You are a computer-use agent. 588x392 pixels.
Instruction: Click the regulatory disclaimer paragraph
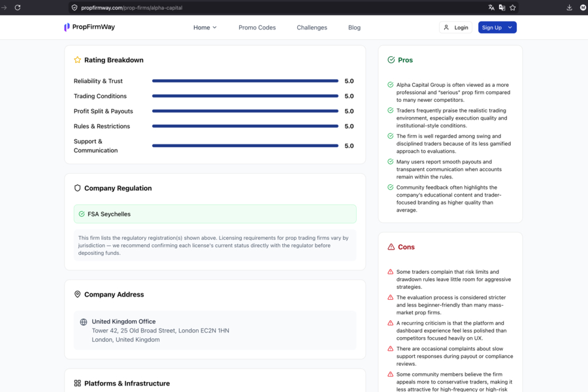click(x=214, y=246)
